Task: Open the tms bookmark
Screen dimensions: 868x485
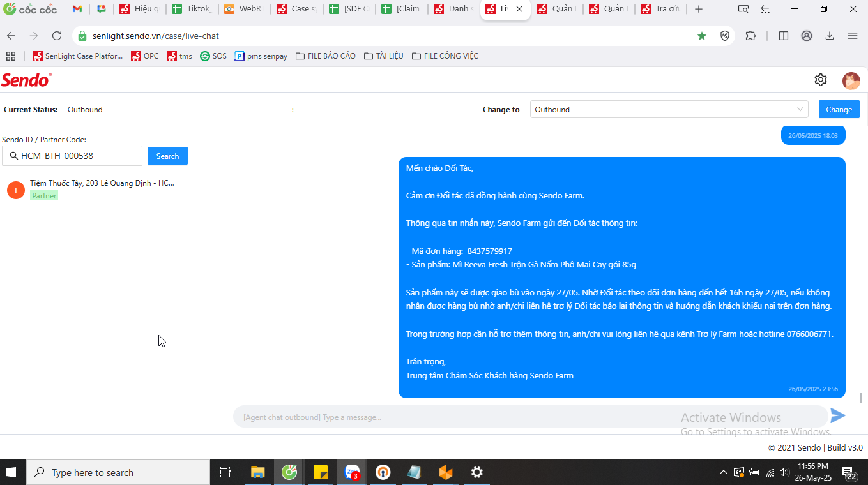Action: pos(179,56)
